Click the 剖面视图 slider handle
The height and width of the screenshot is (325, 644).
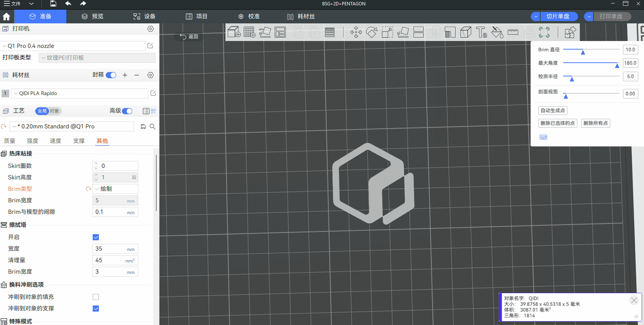(565, 96)
